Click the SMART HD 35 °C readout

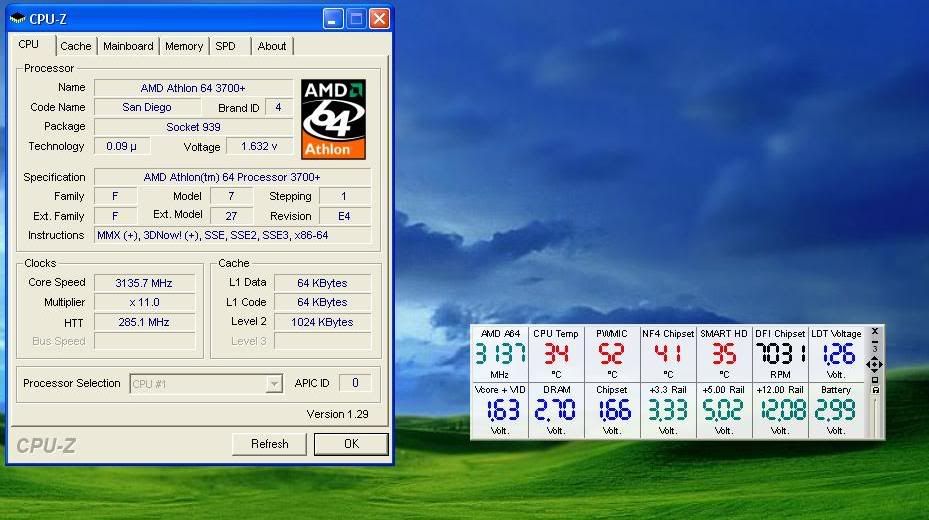pos(724,354)
